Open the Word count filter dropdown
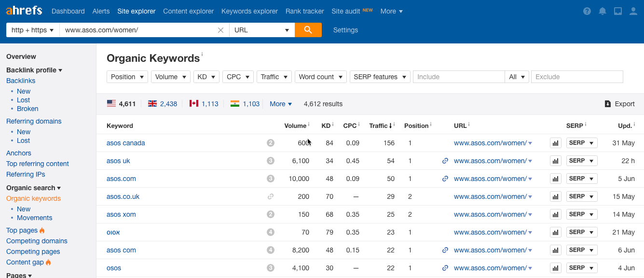The height and width of the screenshot is (278, 644). (x=321, y=77)
